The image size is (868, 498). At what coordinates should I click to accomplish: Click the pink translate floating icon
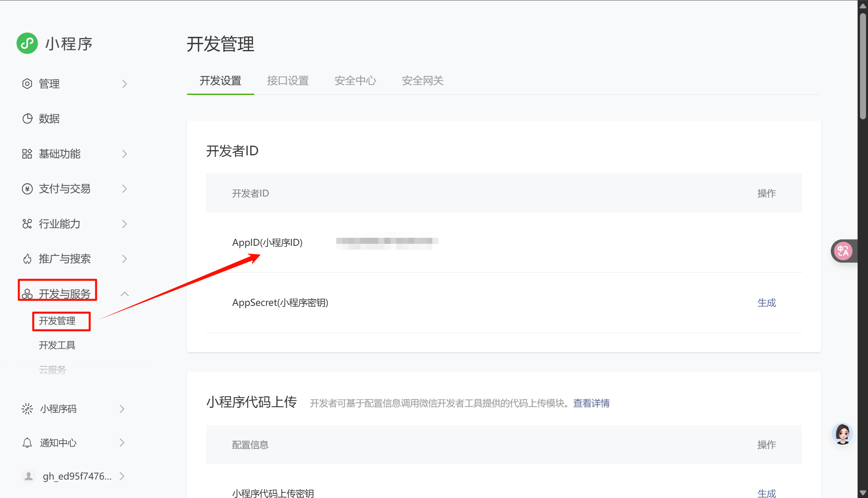[843, 251]
